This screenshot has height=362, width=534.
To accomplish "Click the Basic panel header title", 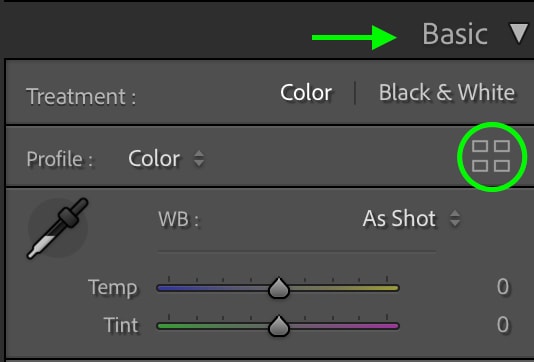I will [455, 34].
